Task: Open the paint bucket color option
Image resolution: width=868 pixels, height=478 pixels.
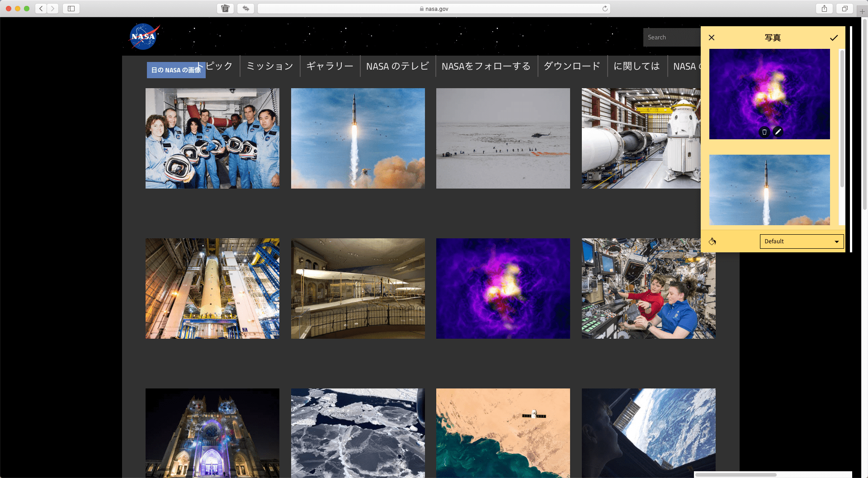Action: (712, 241)
